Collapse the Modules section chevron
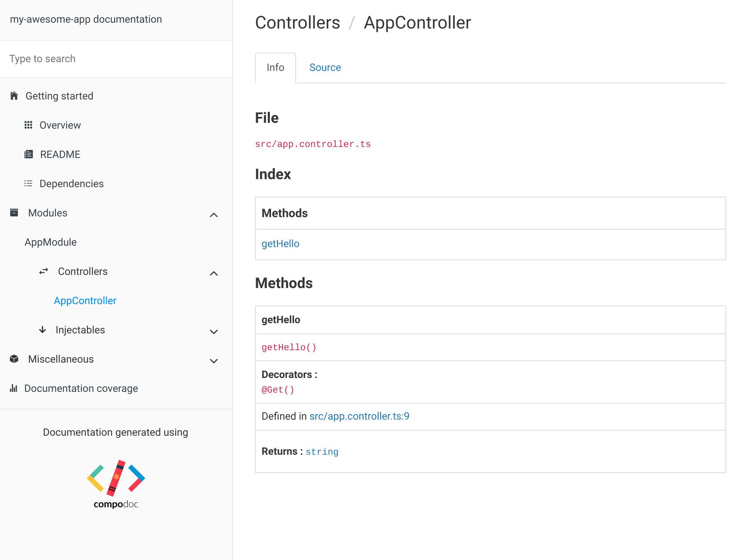 [214, 215]
